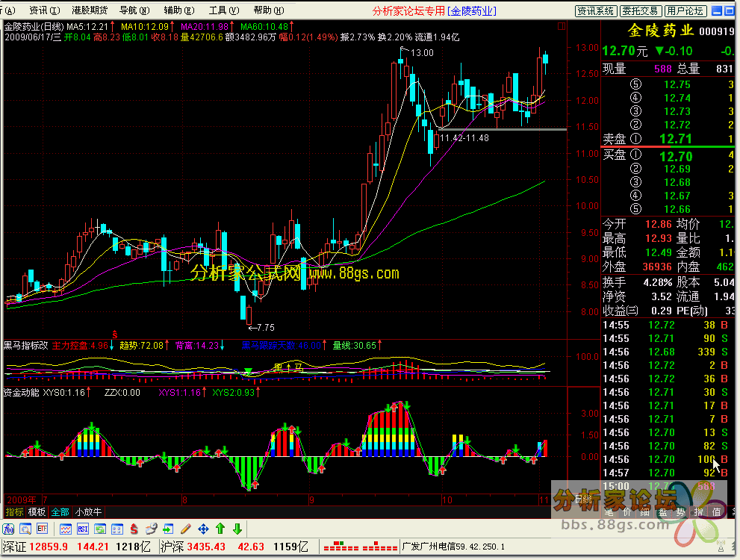
Task: Click the sell-five price 12.75
Action: (x=677, y=84)
